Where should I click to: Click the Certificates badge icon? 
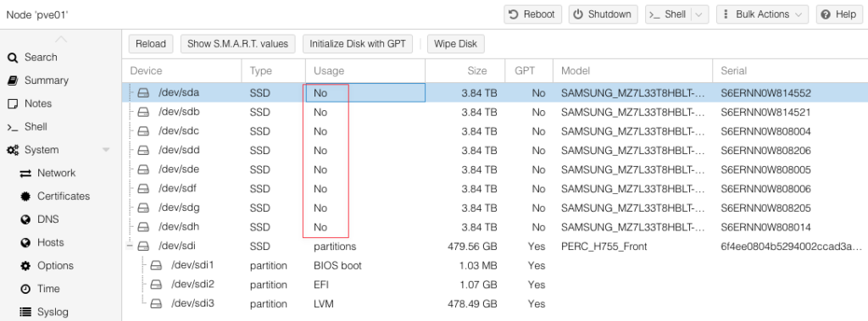pos(25,196)
